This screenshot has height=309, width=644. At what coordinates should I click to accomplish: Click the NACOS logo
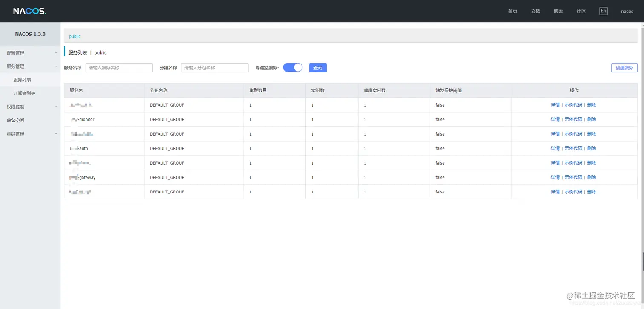29,11
